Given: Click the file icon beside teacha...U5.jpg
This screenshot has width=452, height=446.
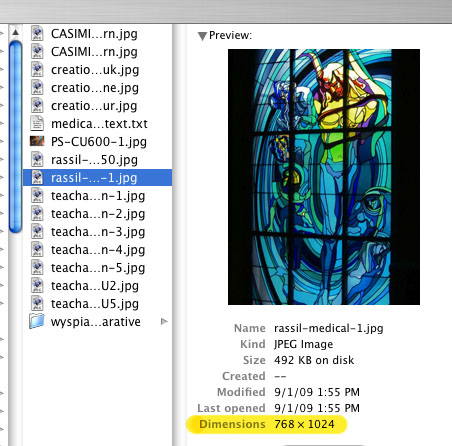Looking at the screenshot, I should pyautogui.click(x=37, y=304).
